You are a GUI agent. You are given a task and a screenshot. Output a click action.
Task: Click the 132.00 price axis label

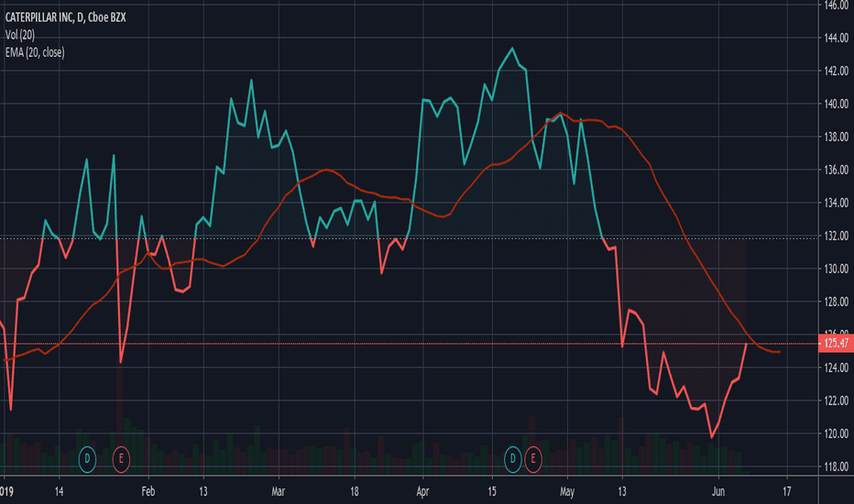[x=836, y=236]
